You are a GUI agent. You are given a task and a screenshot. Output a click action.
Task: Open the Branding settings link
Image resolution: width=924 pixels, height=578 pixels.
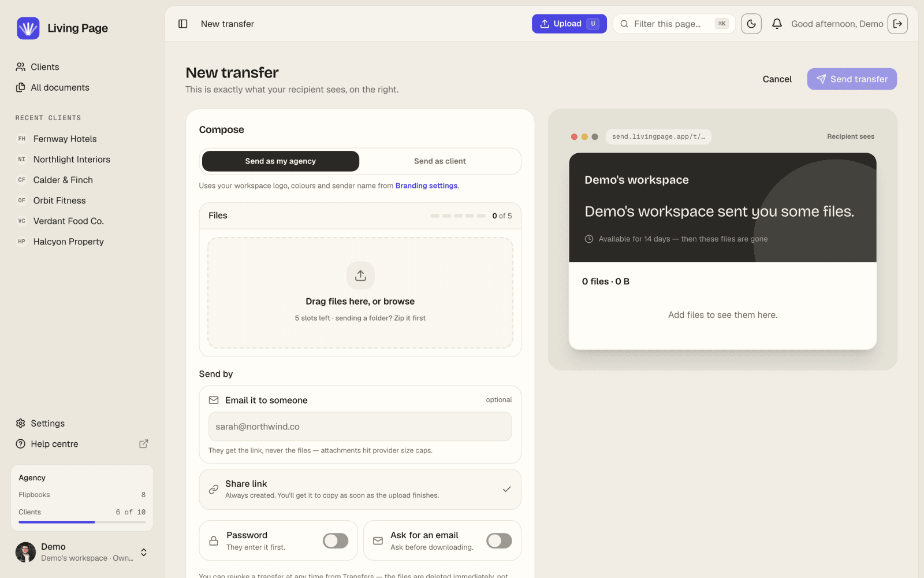click(x=426, y=186)
